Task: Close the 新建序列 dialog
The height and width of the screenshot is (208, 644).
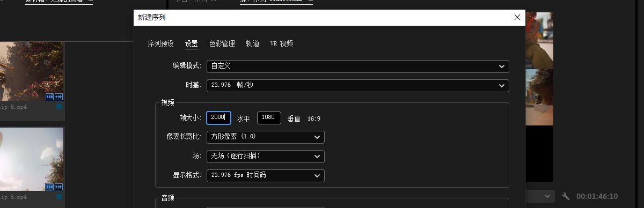Action: (517, 17)
